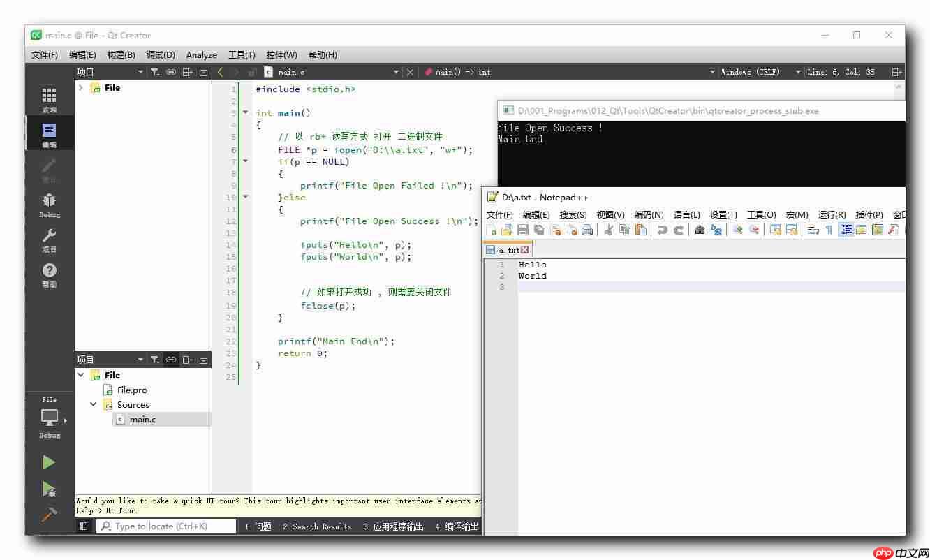Switch to Welcome mode in Qt Creator sidebar
The image size is (930, 560).
pyautogui.click(x=49, y=99)
